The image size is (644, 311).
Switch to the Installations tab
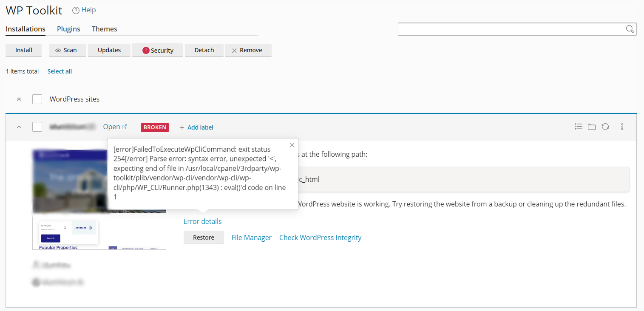[26, 29]
